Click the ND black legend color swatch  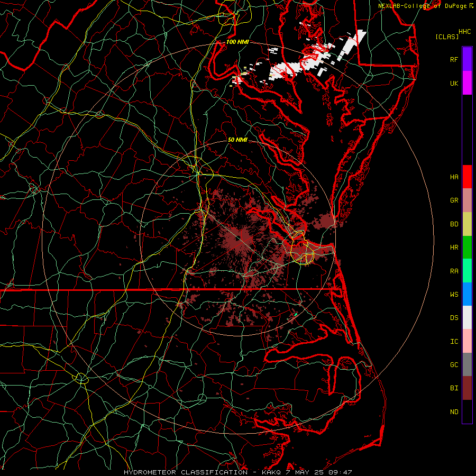click(x=467, y=411)
